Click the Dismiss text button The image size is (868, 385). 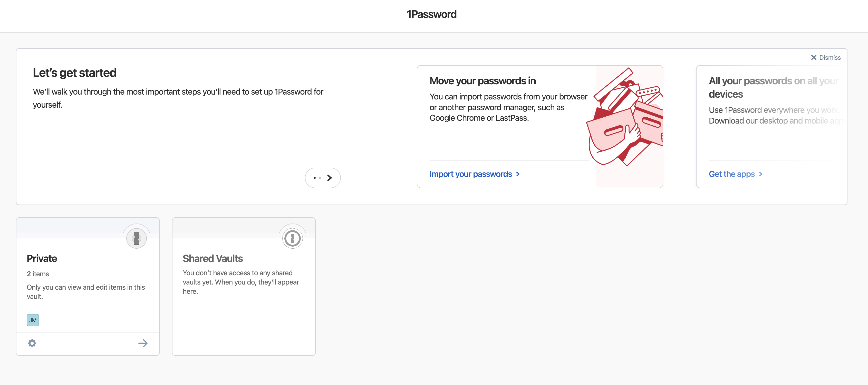pyautogui.click(x=830, y=58)
